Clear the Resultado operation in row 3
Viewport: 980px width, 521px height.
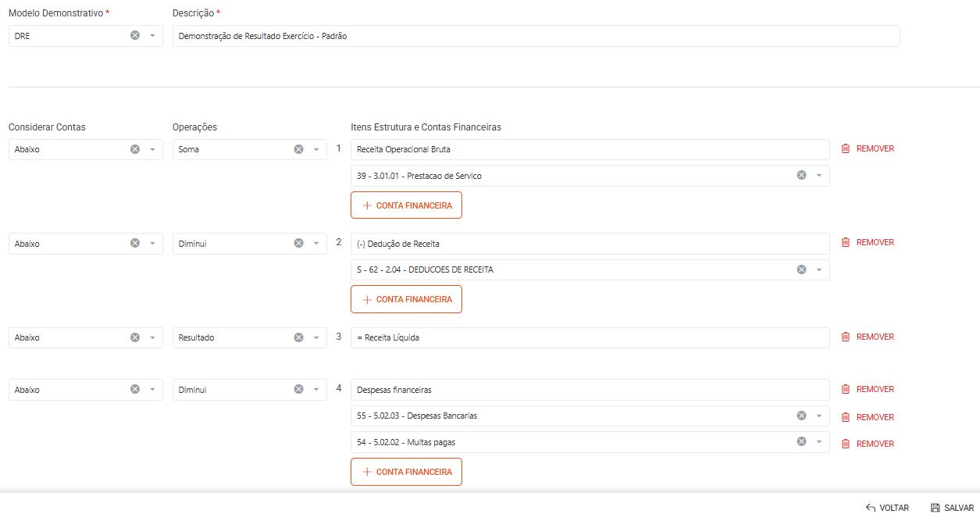(298, 337)
